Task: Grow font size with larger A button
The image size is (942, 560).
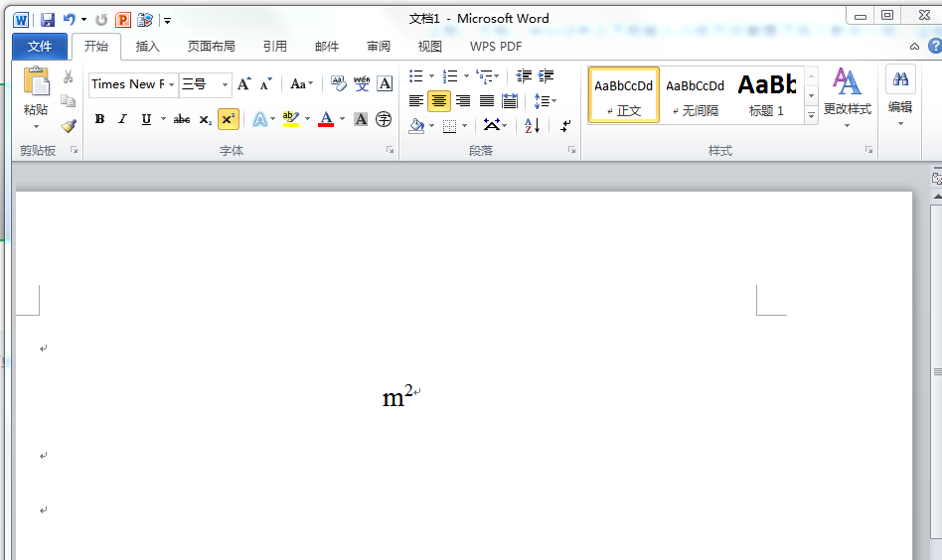Action: pos(243,84)
